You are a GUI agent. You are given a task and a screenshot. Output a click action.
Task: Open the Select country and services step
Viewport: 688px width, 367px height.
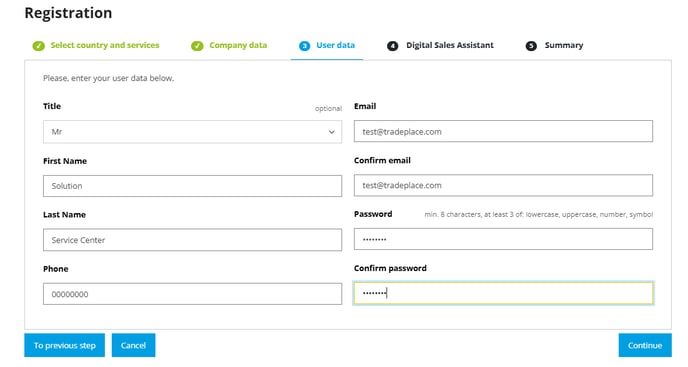click(105, 45)
